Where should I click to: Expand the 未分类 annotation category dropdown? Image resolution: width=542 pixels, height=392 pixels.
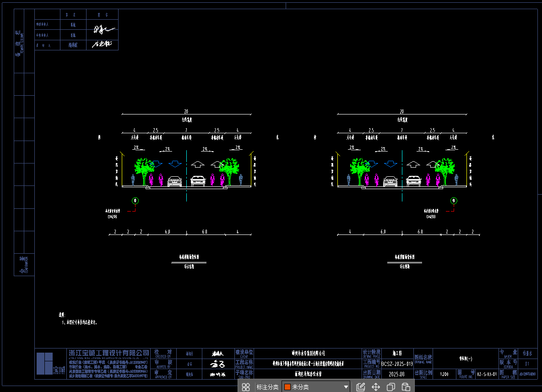(346, 387)
